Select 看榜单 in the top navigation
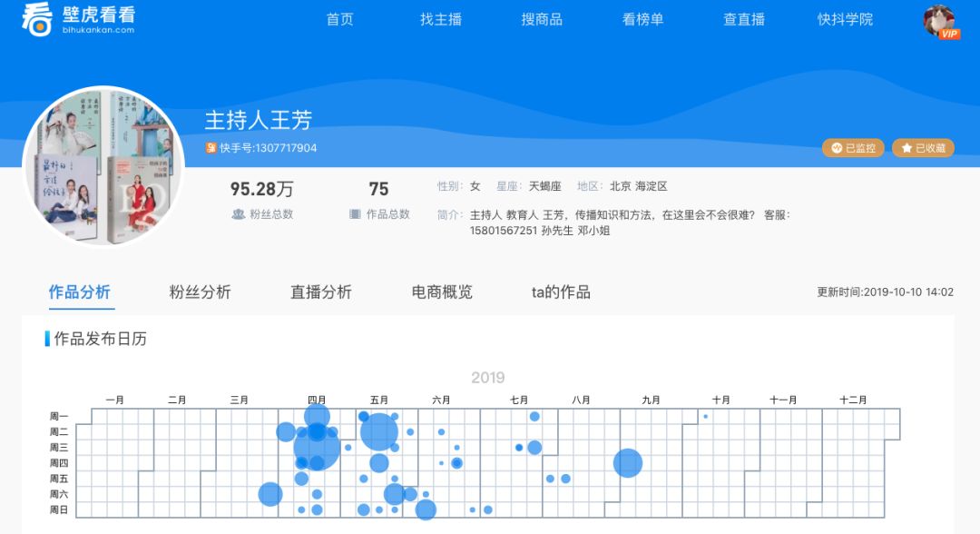 tap(642, 20)
